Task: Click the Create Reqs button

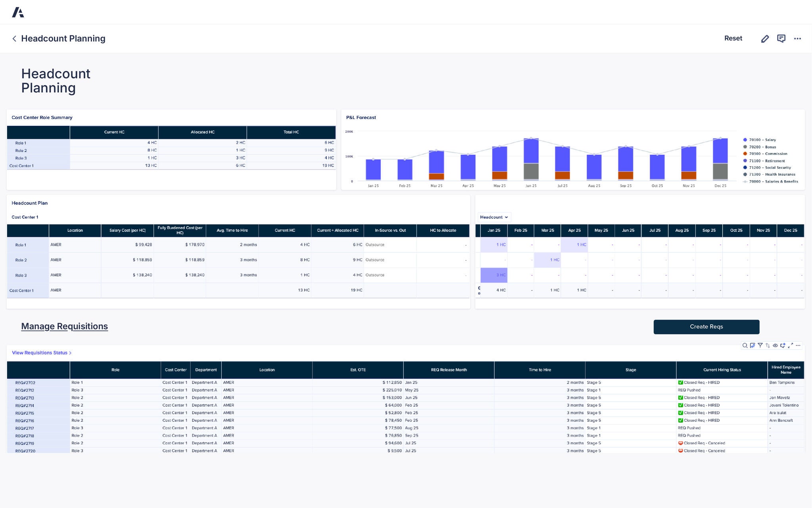Action: coord(706,327)
